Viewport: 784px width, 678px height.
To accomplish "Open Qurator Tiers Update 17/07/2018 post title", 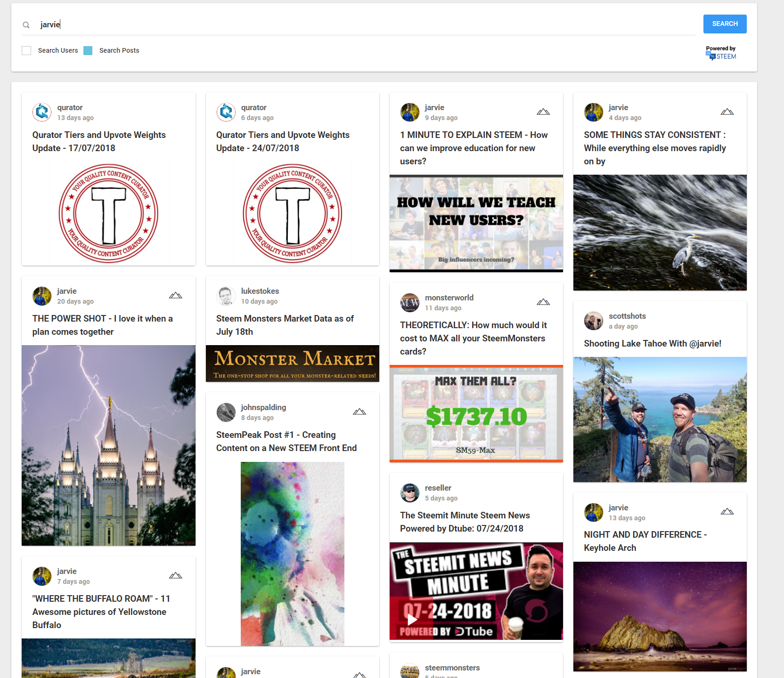I will click(x=99, y=141).
